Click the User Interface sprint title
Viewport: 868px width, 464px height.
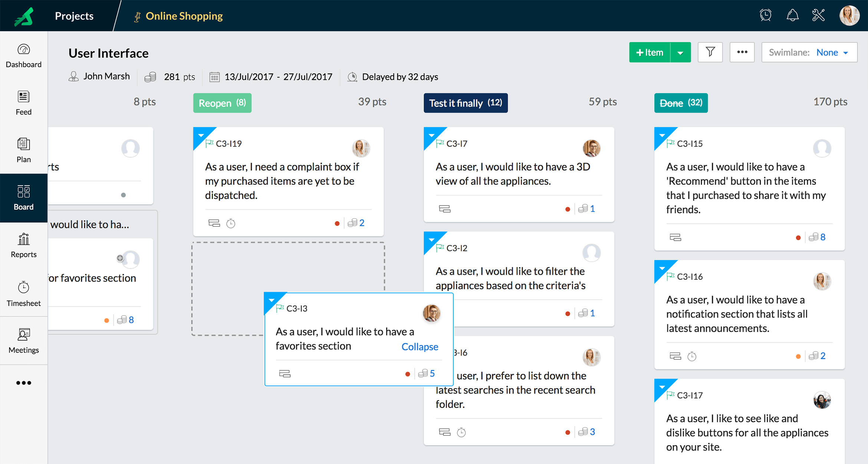coord(108,53)
